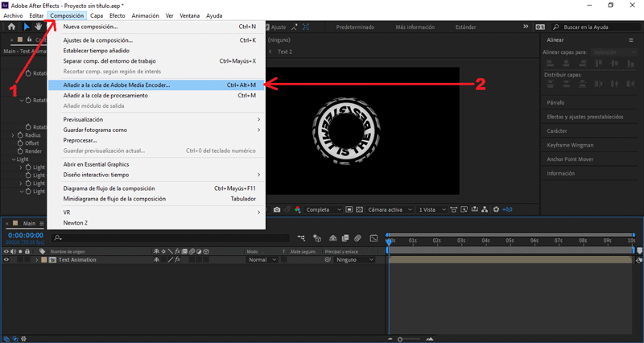The image size is (644, 343).
Task: Expand the Radius property
Action: coord(13,135)
